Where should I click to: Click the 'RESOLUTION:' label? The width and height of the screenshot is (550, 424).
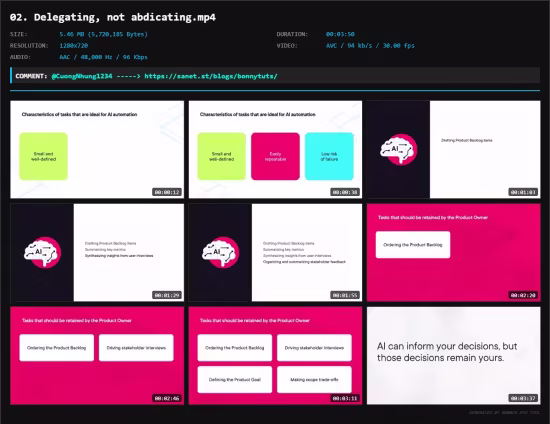[29, 46]
